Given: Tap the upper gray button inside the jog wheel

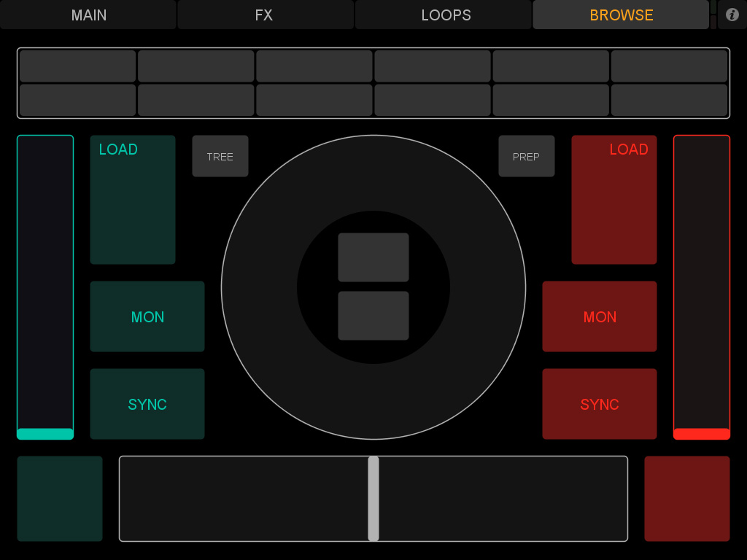Looking at the screenshot, I should point(373,257).
